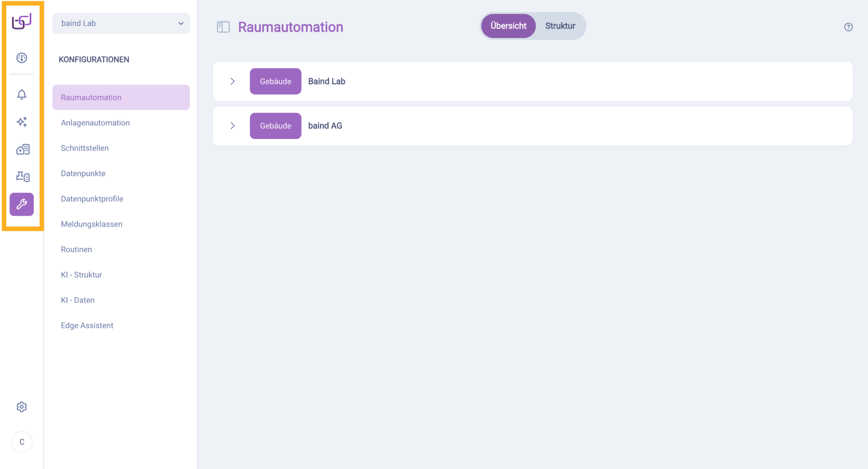
Task: Open the plant equipment icon in sidebar
Action: 23,176
